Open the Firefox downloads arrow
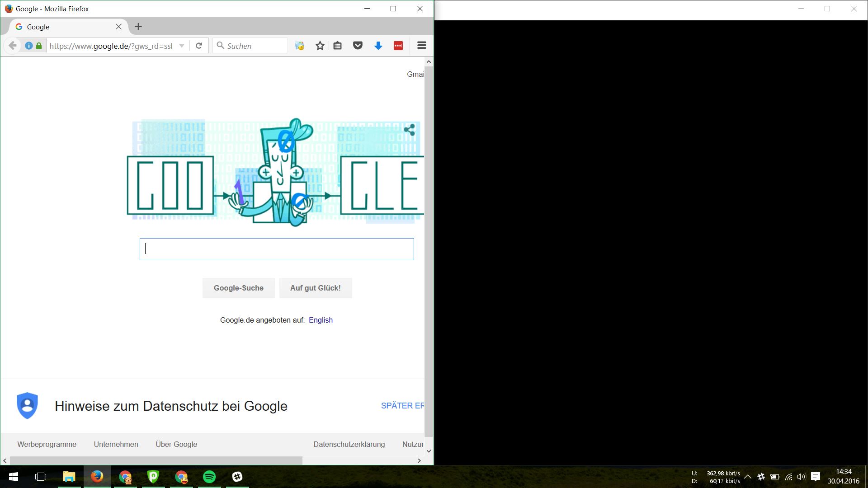The height and width of the screenshot is (488, 868). 378,46
